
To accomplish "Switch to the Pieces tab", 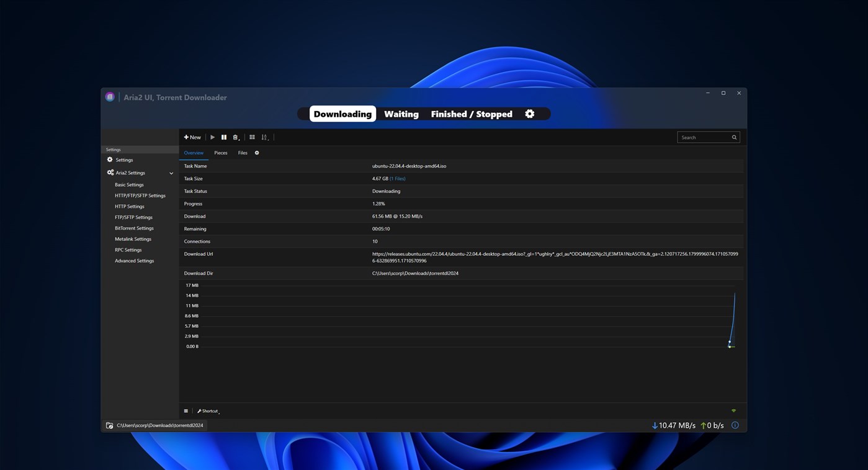I will coord(220,152).
